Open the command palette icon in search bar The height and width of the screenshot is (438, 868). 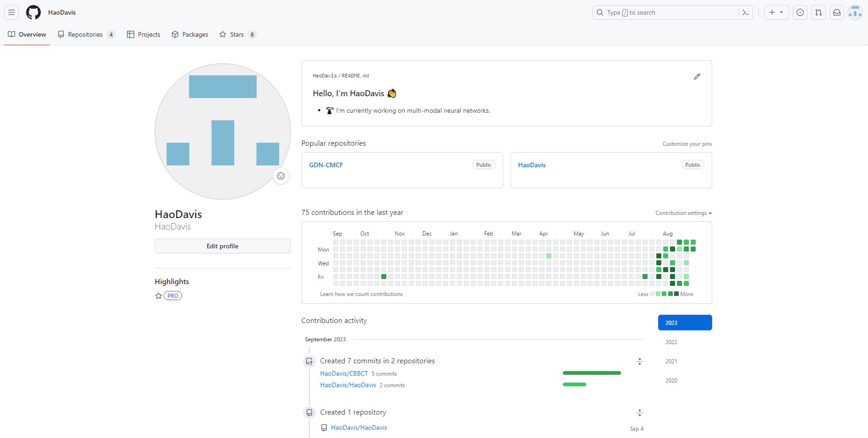pos(746,12)
